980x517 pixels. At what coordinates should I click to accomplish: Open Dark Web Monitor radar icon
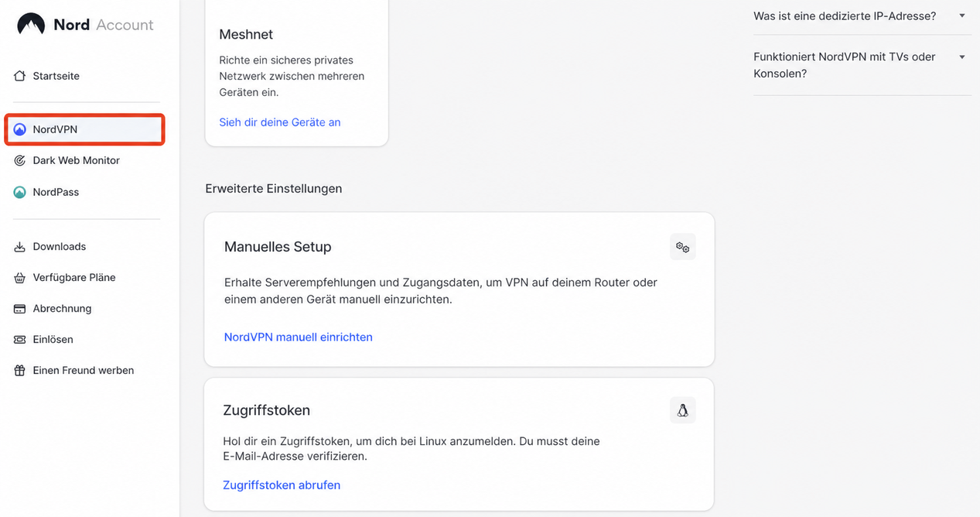click(x=20, y=160)
